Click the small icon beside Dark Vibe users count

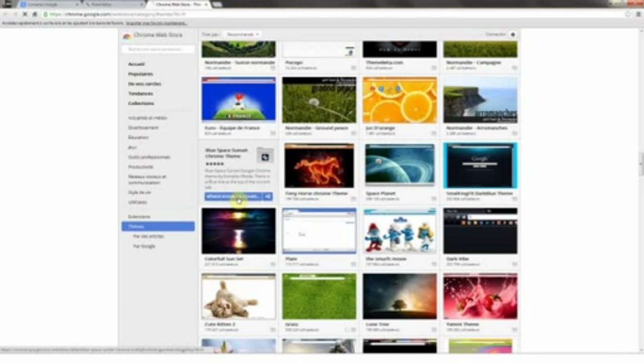coord(514,264)
